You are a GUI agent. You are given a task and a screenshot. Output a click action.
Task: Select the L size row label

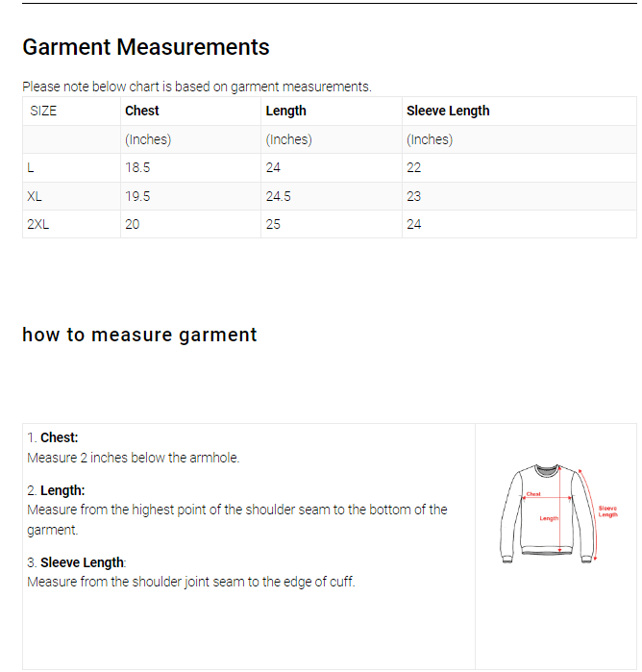[x=31, y=167]
